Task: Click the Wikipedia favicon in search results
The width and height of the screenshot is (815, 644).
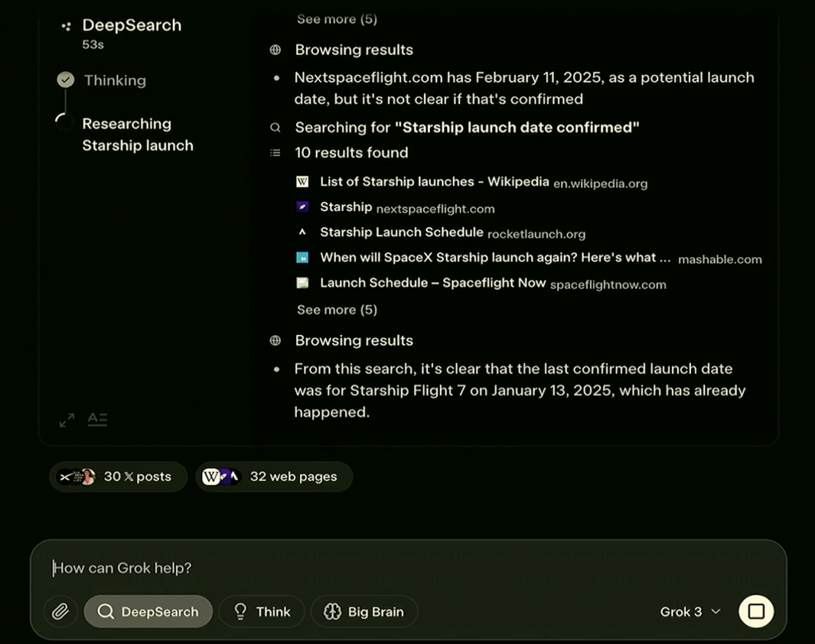Action: 302,182
